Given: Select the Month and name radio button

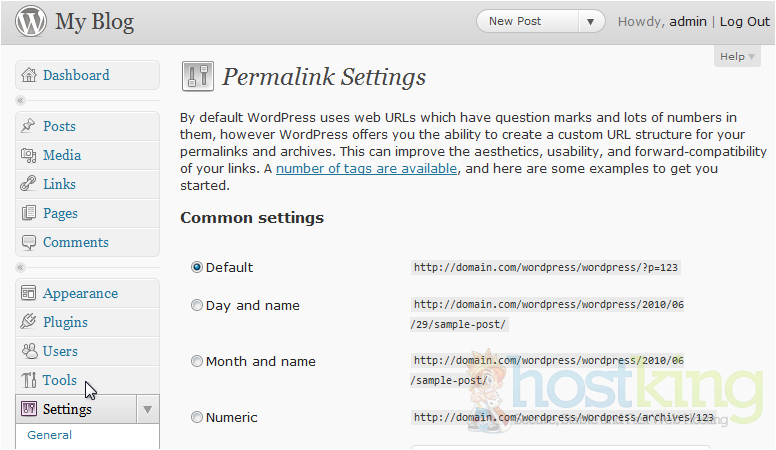Looking at the screenshot, I should pos(197,362).
